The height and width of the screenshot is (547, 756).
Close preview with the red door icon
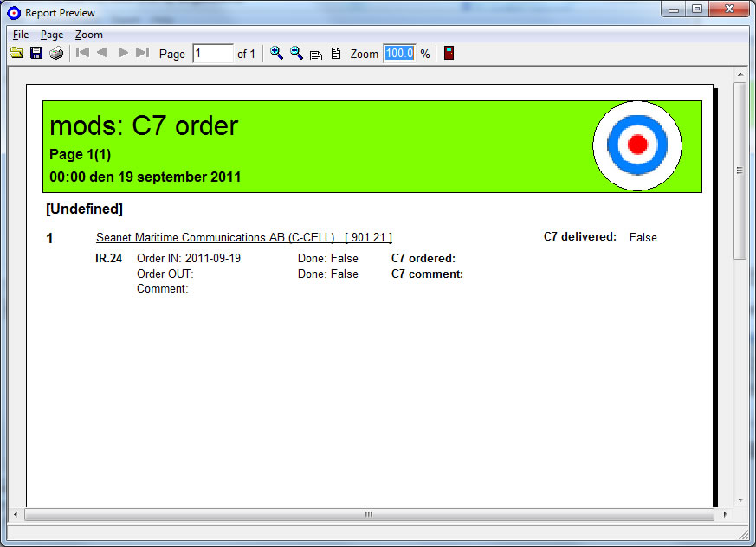point(449,54)
